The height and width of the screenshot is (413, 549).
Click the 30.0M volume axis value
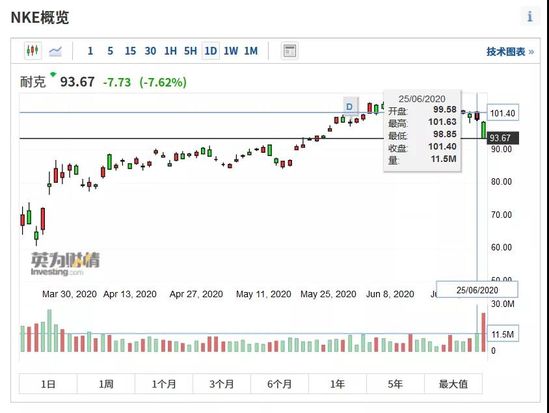503,304
